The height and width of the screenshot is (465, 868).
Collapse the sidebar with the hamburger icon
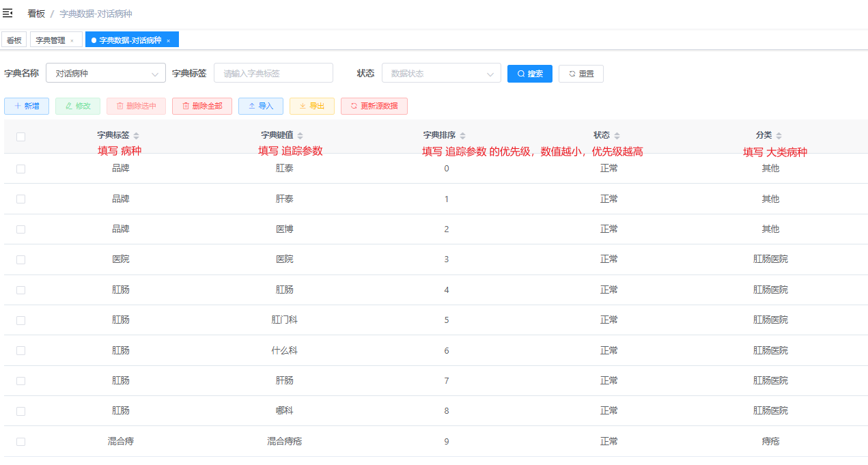click(x=8, y=13)
